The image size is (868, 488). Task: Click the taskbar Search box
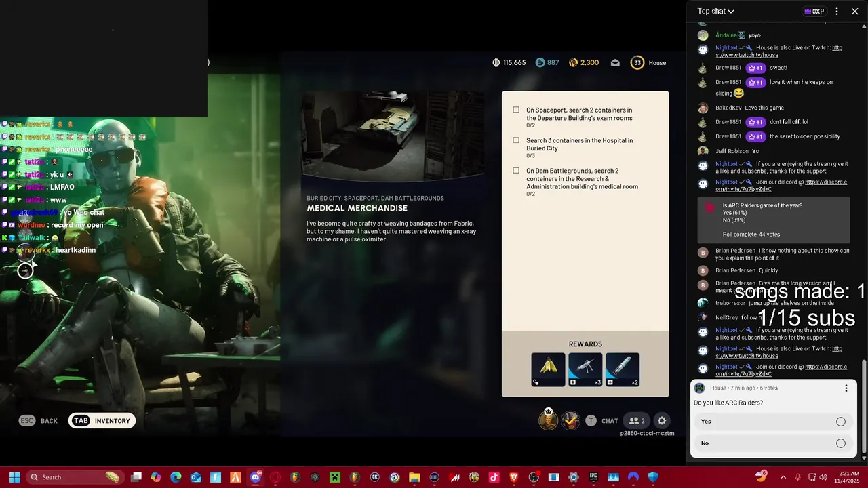click(x=75, y=477)
